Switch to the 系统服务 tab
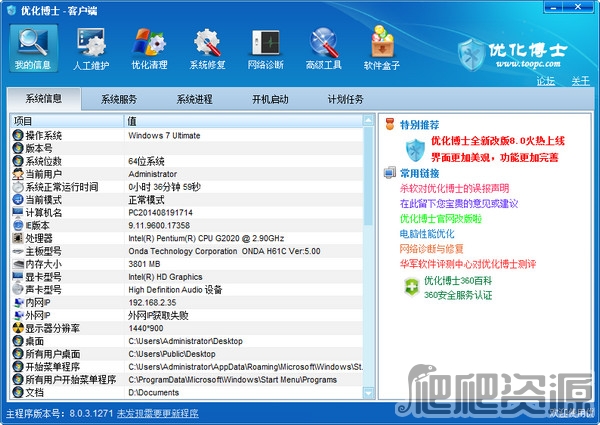Screen dimensions: 600x425 point(119,100)
